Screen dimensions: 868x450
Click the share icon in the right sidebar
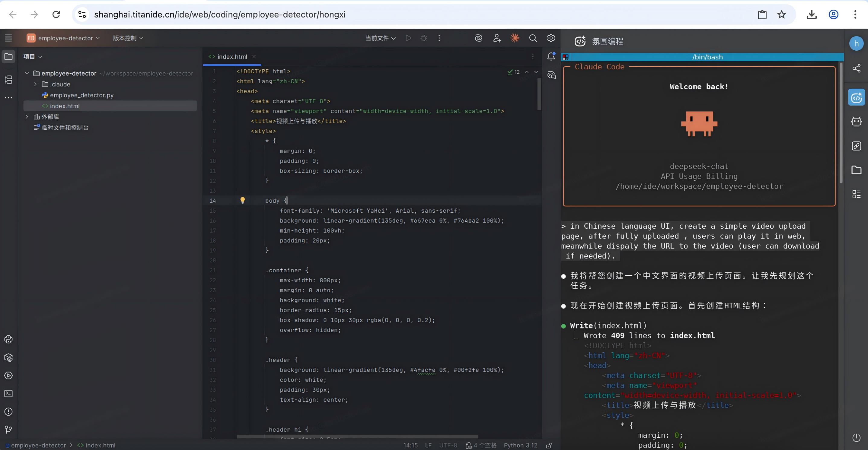[856, 68]
